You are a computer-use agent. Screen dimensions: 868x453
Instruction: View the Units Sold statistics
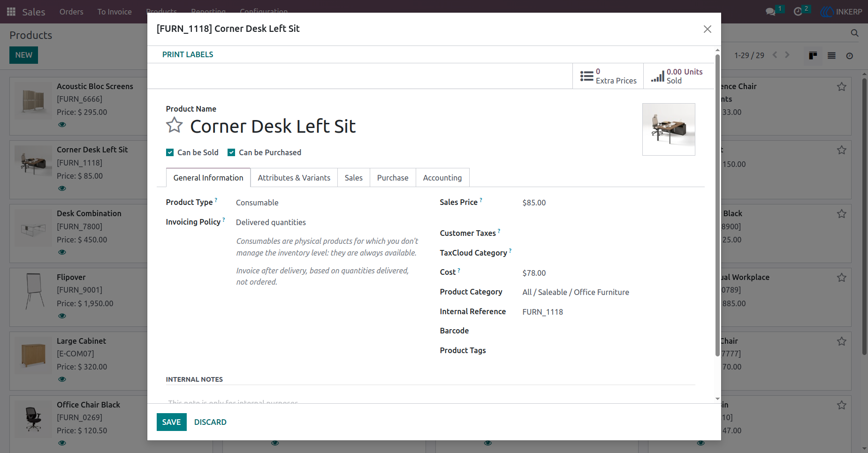coord(677,76)
